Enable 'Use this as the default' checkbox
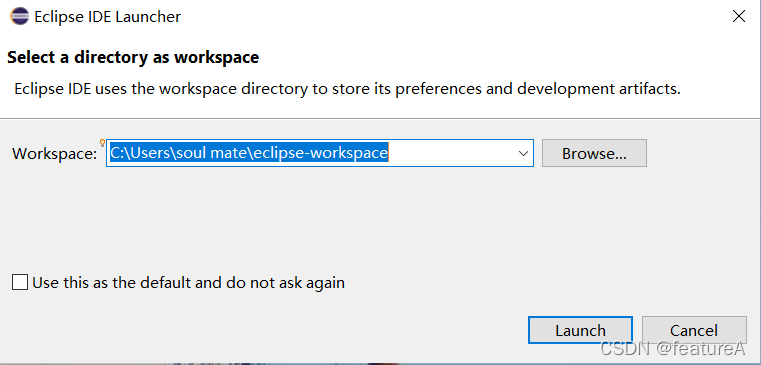 tap(20, 282)
